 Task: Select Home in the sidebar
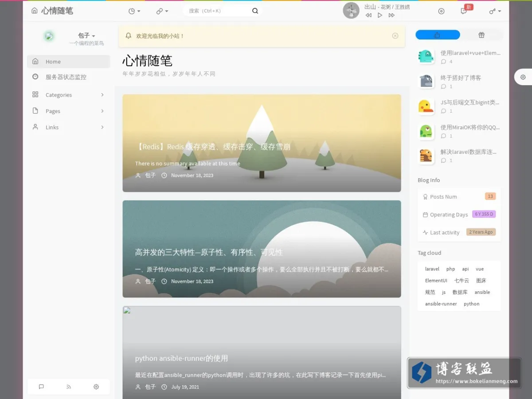(68, 62)
